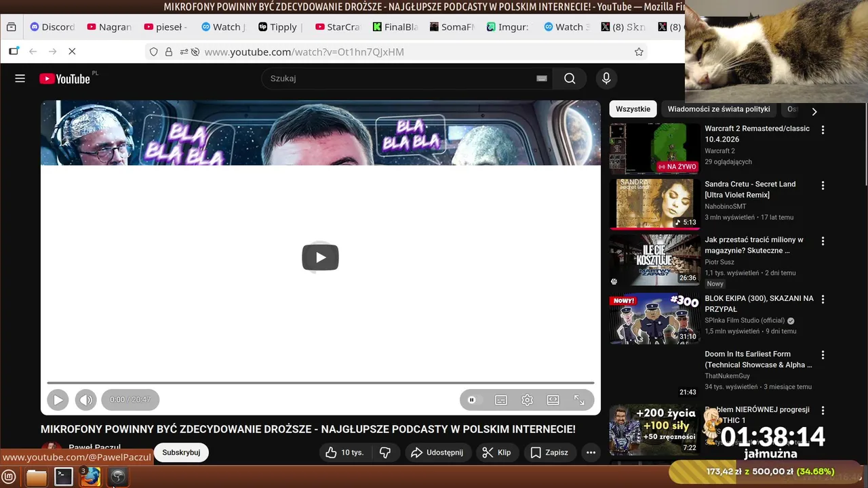868x488 pixels.
Task: Go to the YouTube home logo
Action: [64, 79]
